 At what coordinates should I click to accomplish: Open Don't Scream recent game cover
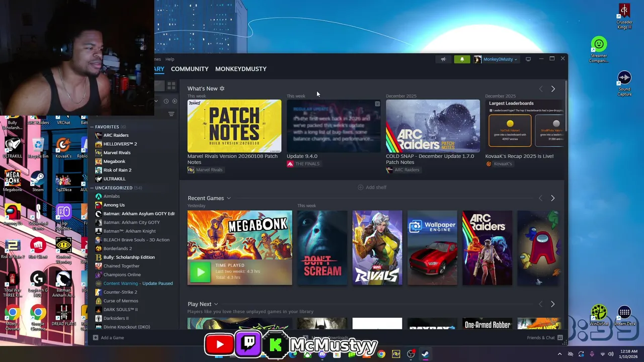[x=323, y=248]
